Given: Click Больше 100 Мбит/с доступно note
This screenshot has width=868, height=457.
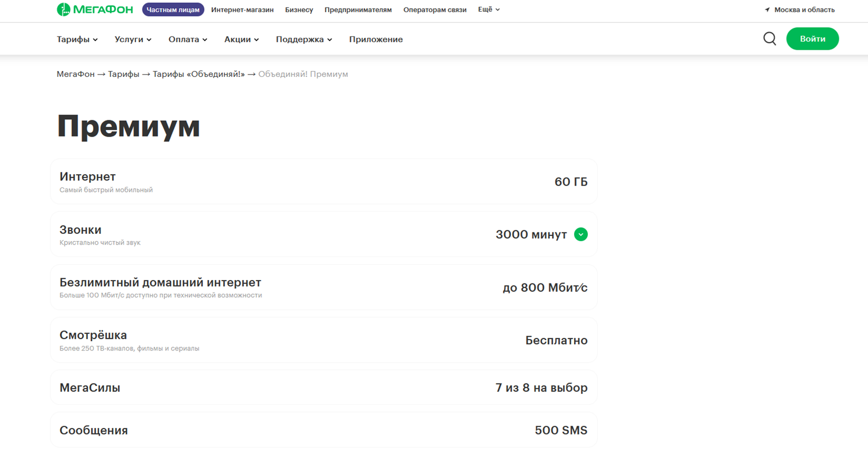Looking at the screenshot, I should [x=161, y=295].
